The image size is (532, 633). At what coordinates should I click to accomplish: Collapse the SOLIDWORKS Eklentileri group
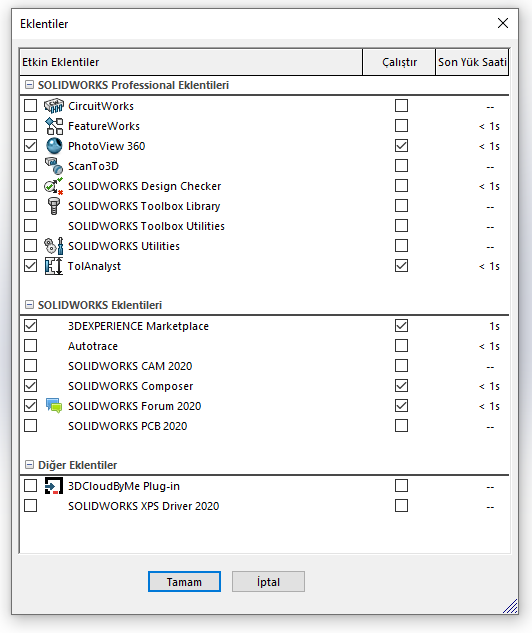pyautogui.click(x=29, y=305)
